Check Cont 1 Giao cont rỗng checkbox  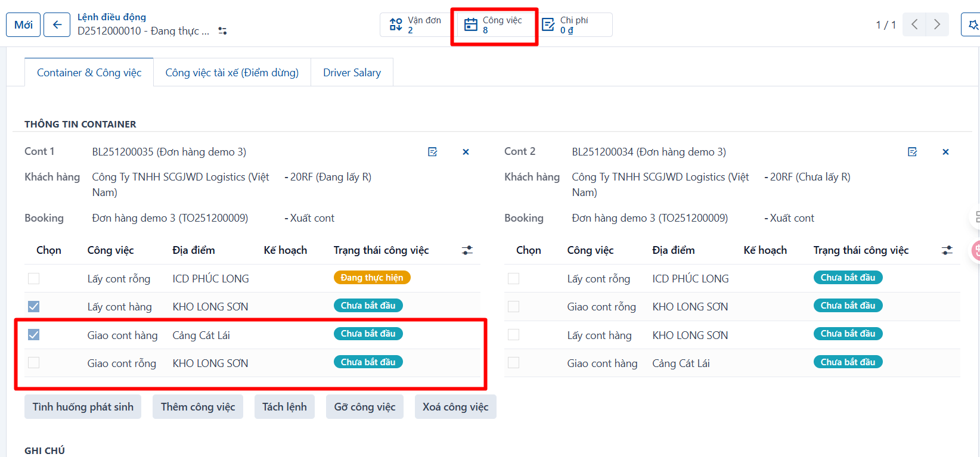(34, 363)
